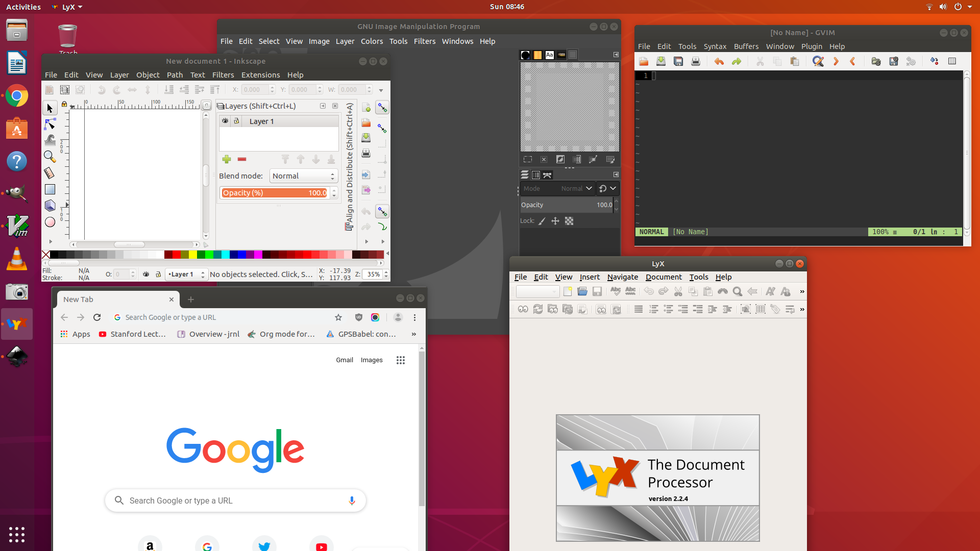Click the GVIM redo arrow icon
The image size is (980, 551).
coord(737,61)
